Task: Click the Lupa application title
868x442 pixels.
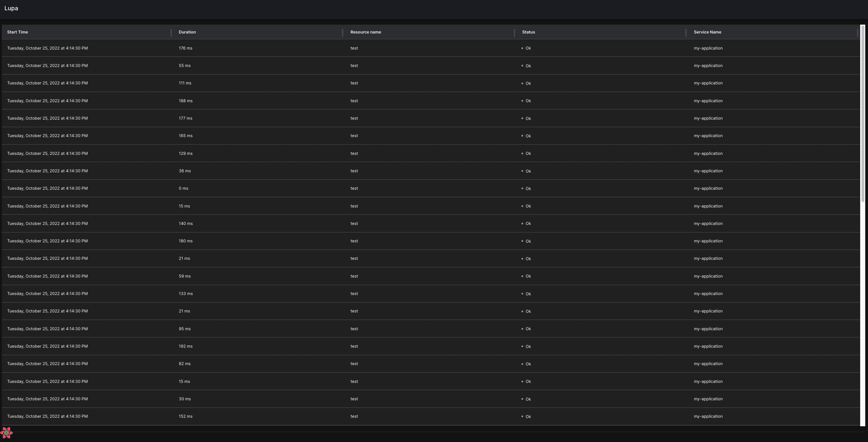Action: pos(11,8)
